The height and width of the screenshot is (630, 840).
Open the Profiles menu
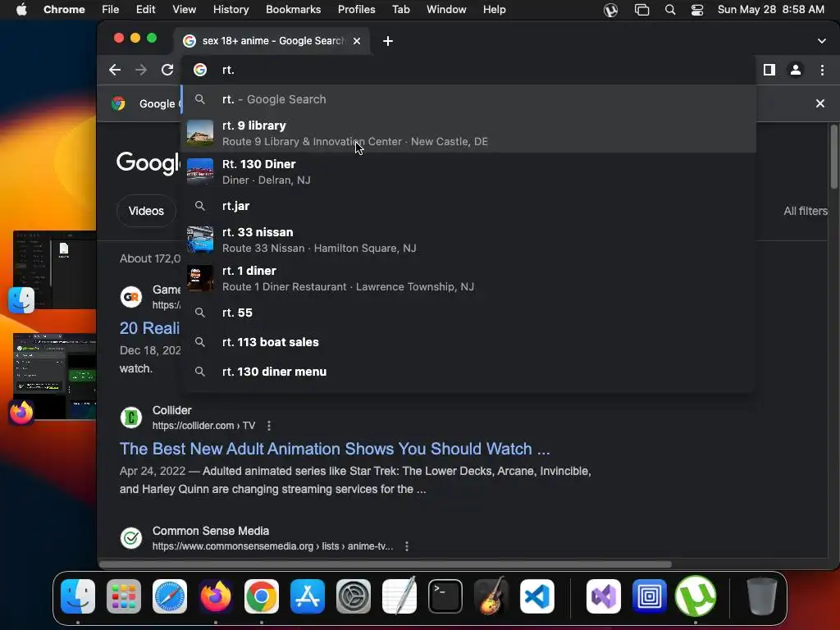356,10
